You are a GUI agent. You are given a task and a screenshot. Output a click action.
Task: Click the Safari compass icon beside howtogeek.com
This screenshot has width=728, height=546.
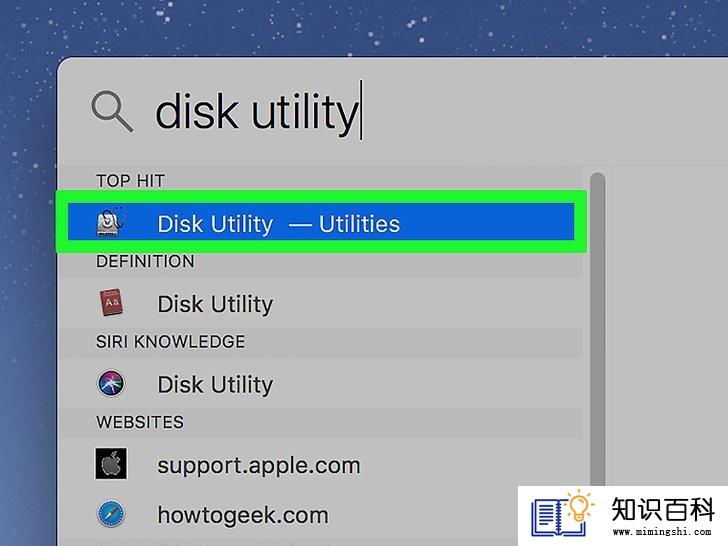point(111,514)
